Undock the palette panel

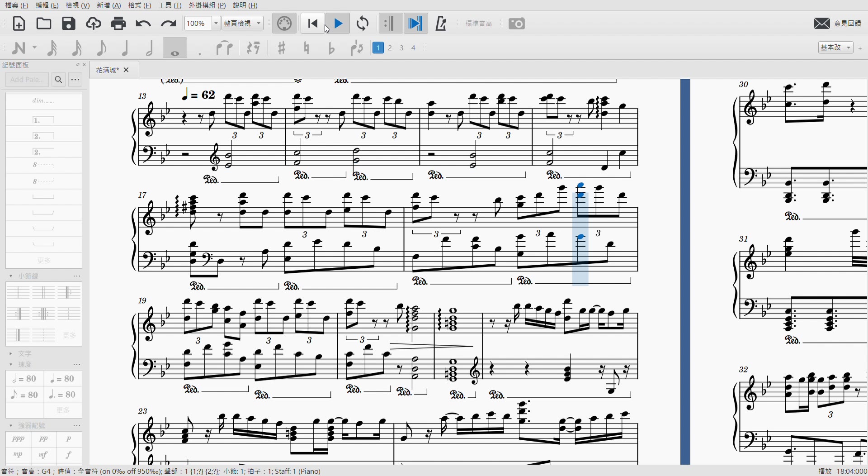pyautogui.click(x=77, y=65)
